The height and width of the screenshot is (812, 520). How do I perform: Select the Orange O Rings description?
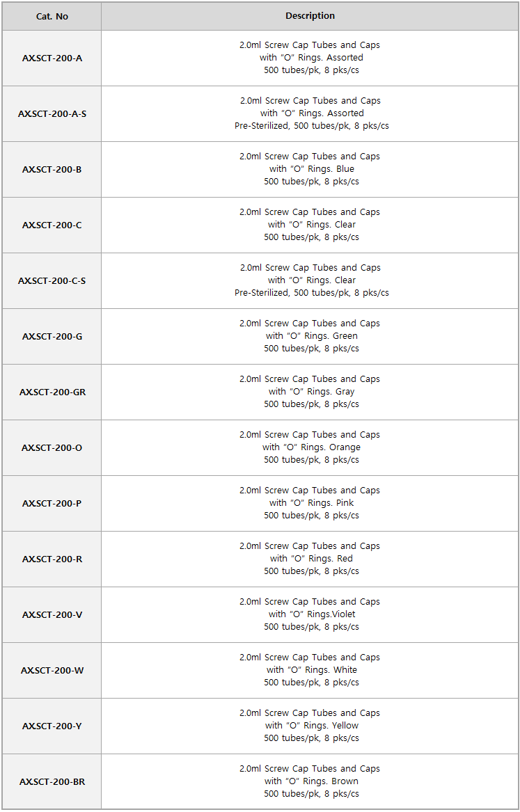(310, 447)
